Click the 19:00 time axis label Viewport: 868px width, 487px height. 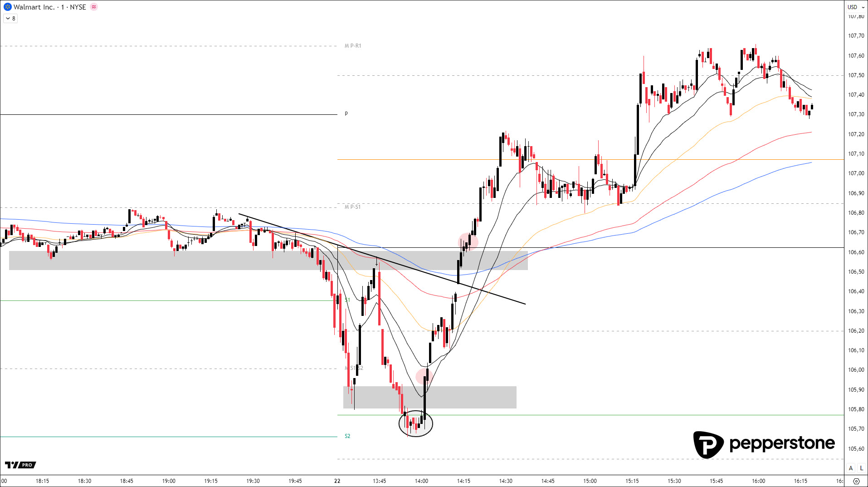(169, 481)
